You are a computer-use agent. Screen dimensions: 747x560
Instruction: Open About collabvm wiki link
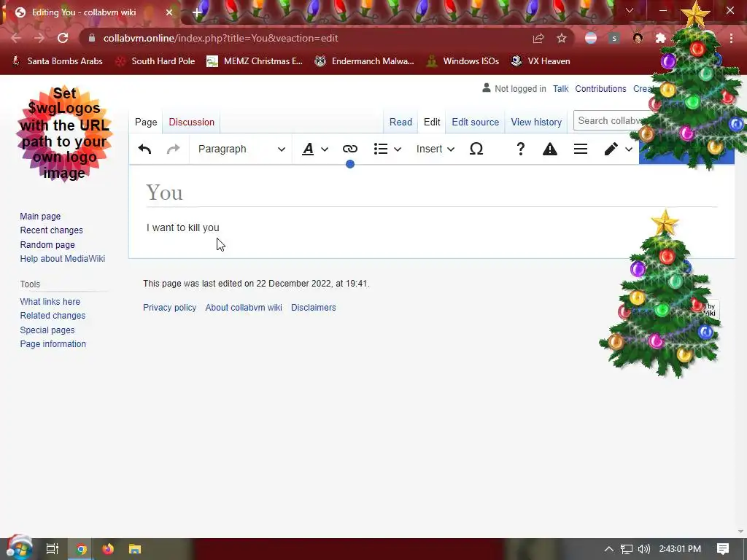[x=244, y=308]
